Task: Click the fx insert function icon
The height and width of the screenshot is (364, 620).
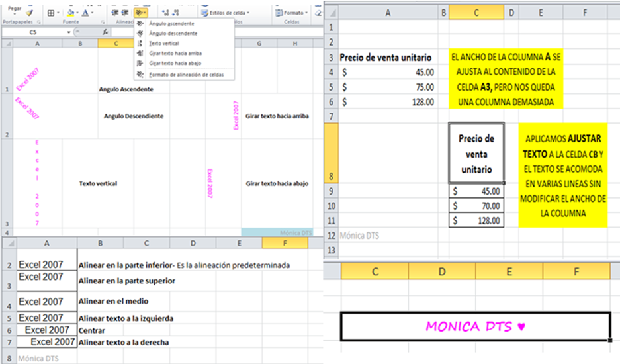Action: coord(105,32)
